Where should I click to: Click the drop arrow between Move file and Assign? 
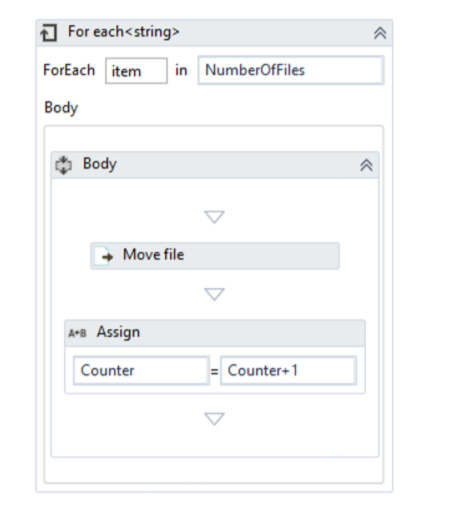tap(214, 294)
